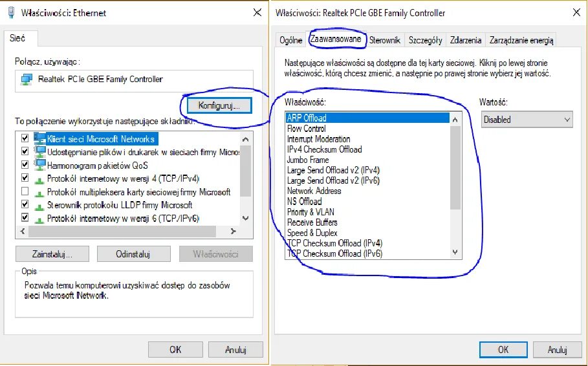This screenshot has width=588, height=366.
Task: Click OK in Realtek controller properties window
Action: (x=503, y=349)
